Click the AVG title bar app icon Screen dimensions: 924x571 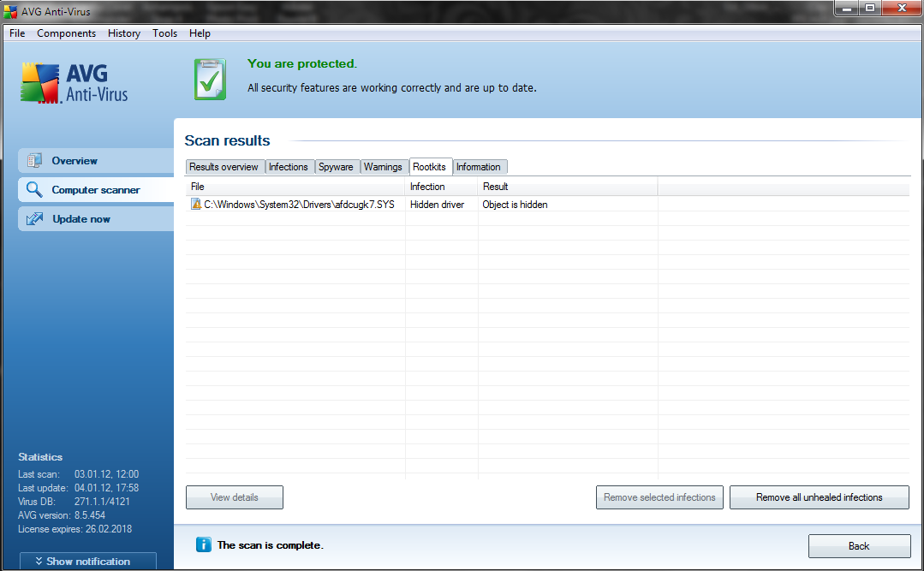(10, 11)
